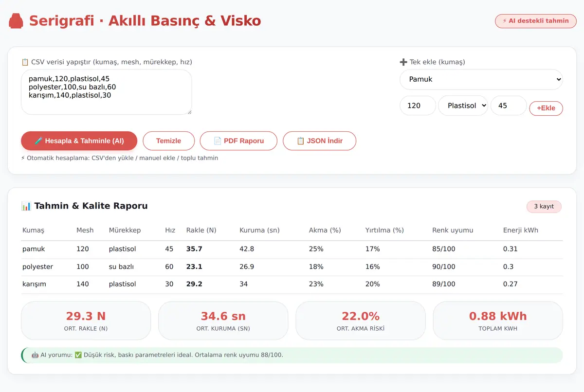This screenshot has width=584, height=392.
Task: Click the +Ekle button
Action: click(546, 108)
